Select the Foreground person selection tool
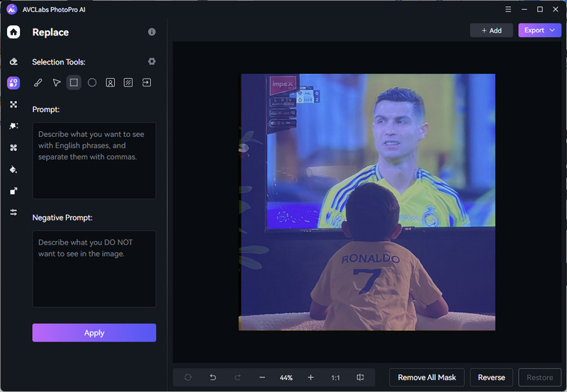Viewport: 567px width, 392px height. [x=111, y=83]
